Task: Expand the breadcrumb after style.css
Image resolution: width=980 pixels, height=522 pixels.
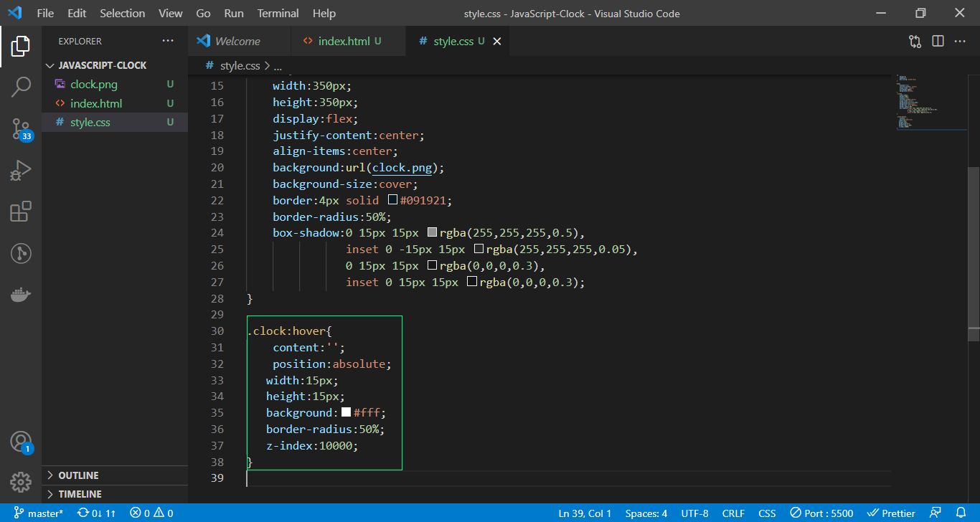Action: click(x=278, y=66)
